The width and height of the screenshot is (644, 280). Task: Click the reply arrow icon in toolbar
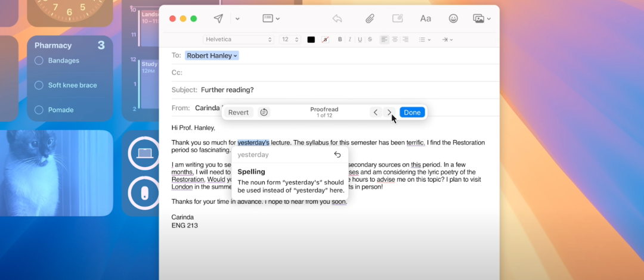[338, 18]
